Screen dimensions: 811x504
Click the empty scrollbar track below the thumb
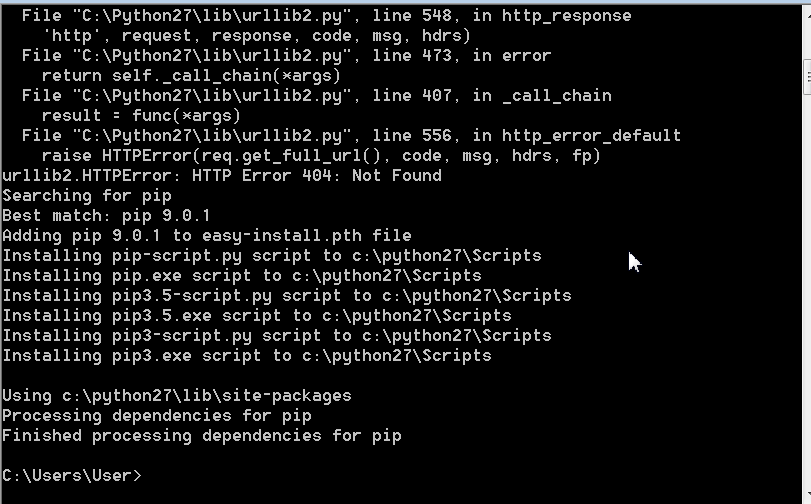(806, 300)
